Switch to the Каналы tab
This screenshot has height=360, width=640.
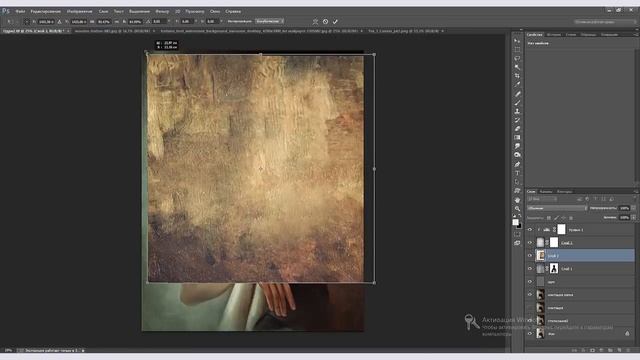tap(546, 191)
